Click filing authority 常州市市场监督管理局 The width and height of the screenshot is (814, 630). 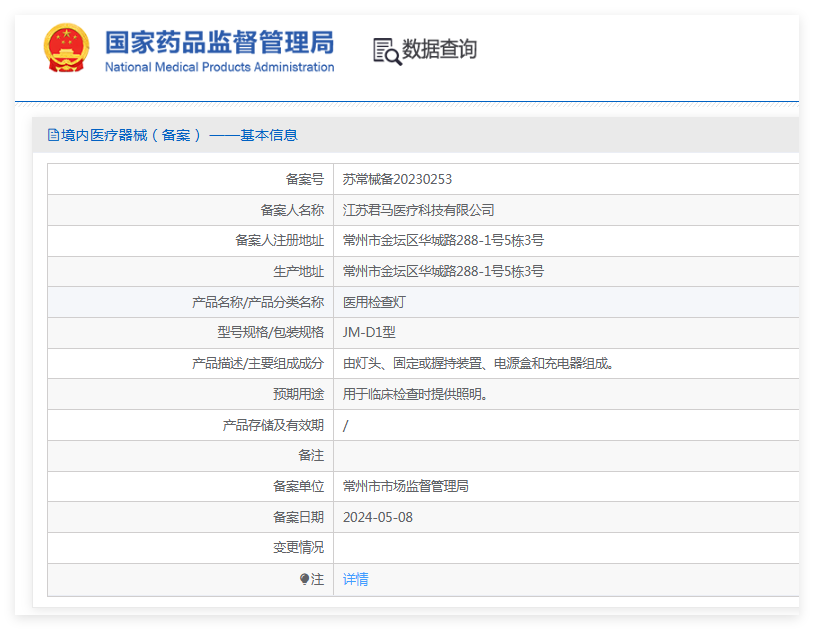[405, 486]
